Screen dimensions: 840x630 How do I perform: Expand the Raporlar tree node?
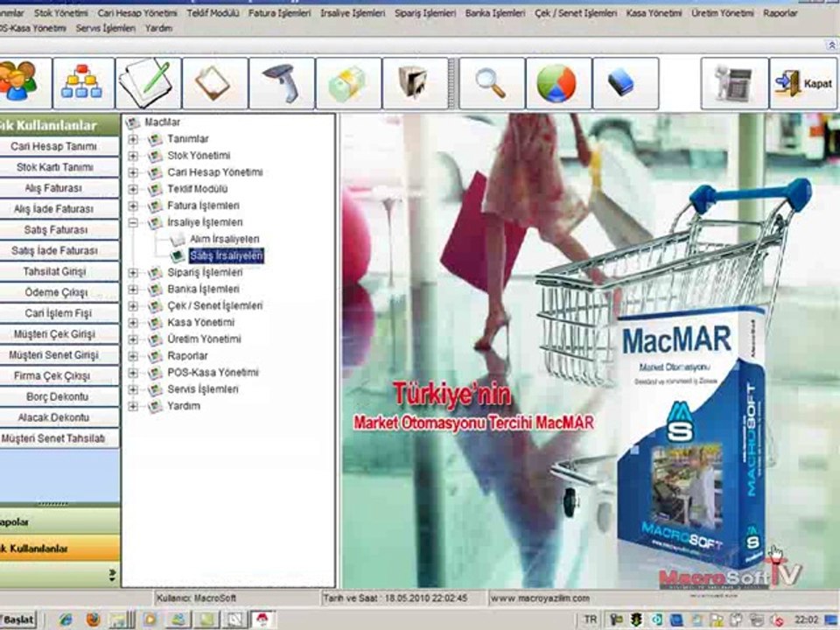coord(133,356)
